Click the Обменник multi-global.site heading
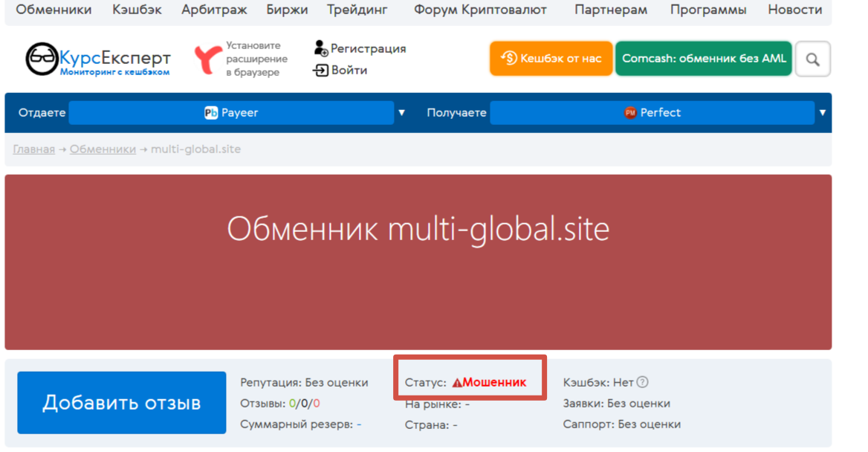This screenshot has height=452, width=868. pyautogui.click(x=418, y=229)
